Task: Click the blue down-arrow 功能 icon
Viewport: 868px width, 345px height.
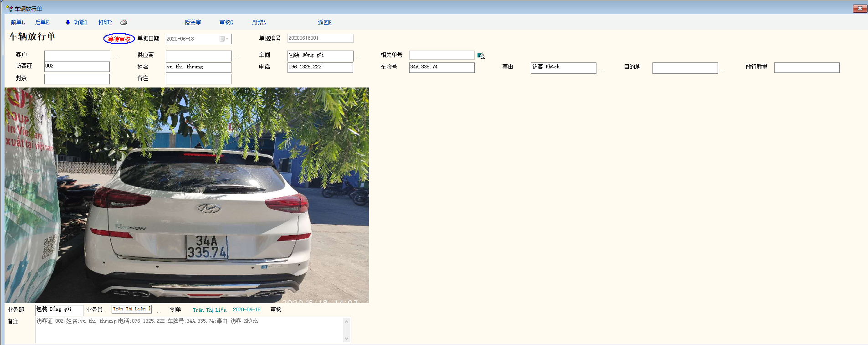Action: (x=68, y=22)
